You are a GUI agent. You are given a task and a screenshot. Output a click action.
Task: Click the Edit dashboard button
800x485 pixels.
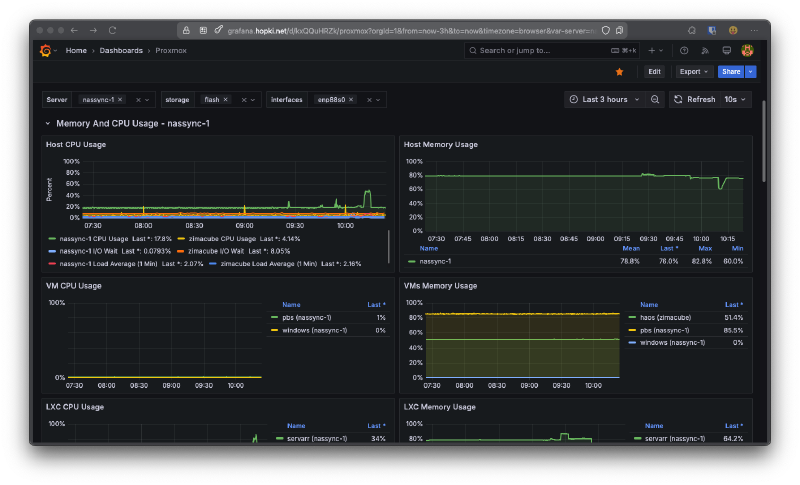pos(654,72)
